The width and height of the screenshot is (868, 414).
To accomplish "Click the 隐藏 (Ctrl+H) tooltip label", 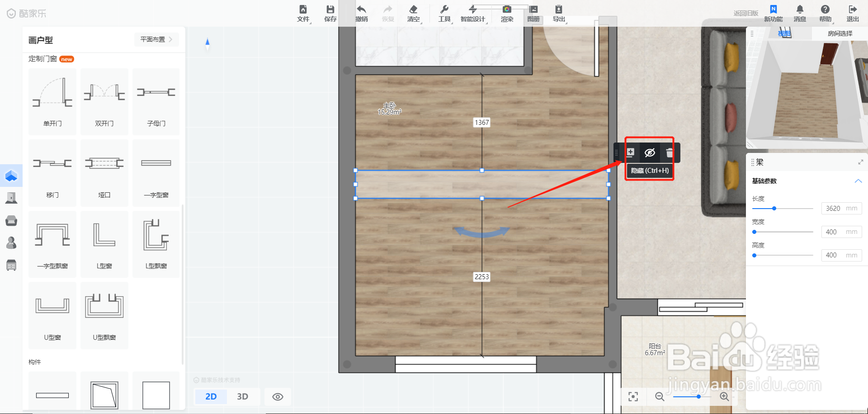I will coord(650,171).
